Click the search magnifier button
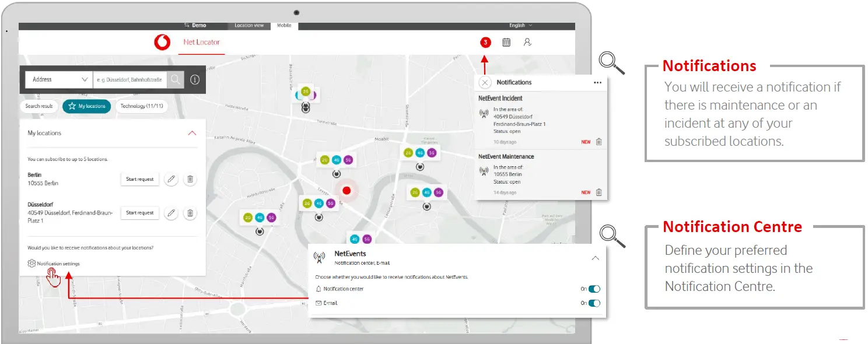The width and height of the screenshot is (868, 344). pos(176,80)
